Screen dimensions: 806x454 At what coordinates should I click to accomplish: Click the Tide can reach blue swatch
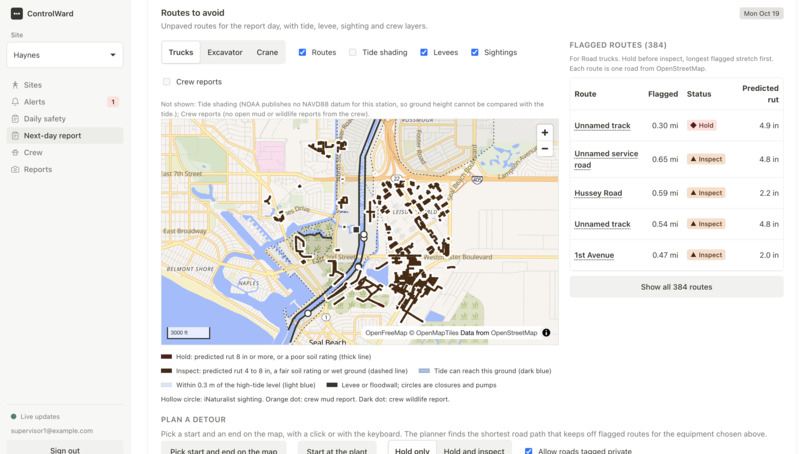tap(424, 371)
